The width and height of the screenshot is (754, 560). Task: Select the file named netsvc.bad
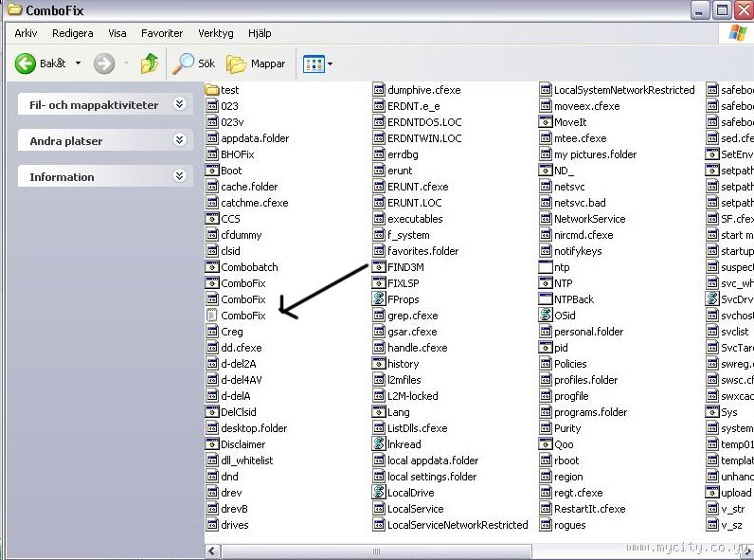click(x=573, y=203)
